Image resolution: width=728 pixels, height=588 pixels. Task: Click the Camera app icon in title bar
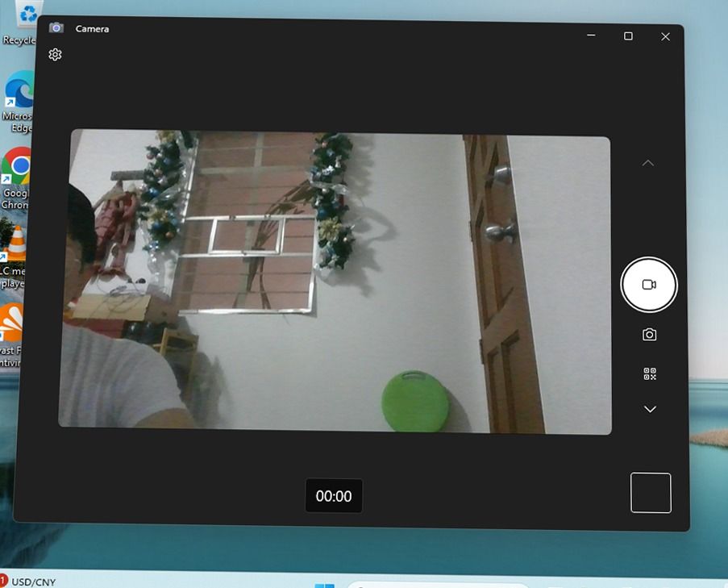coord(56,28)
